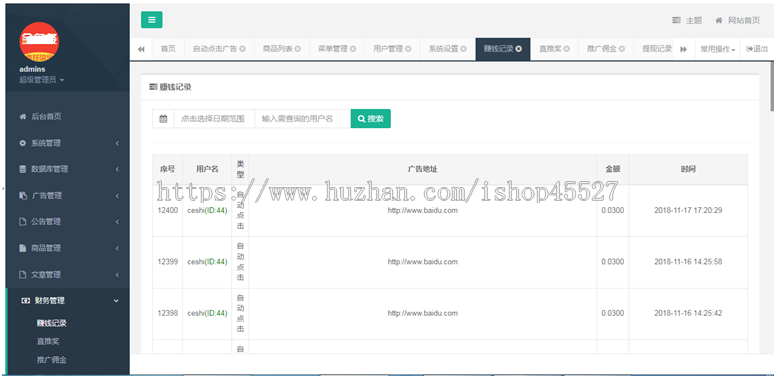Click the file icon beside 公告管理
The height and width of the screenshot is (378, 776).
point(22,222)
